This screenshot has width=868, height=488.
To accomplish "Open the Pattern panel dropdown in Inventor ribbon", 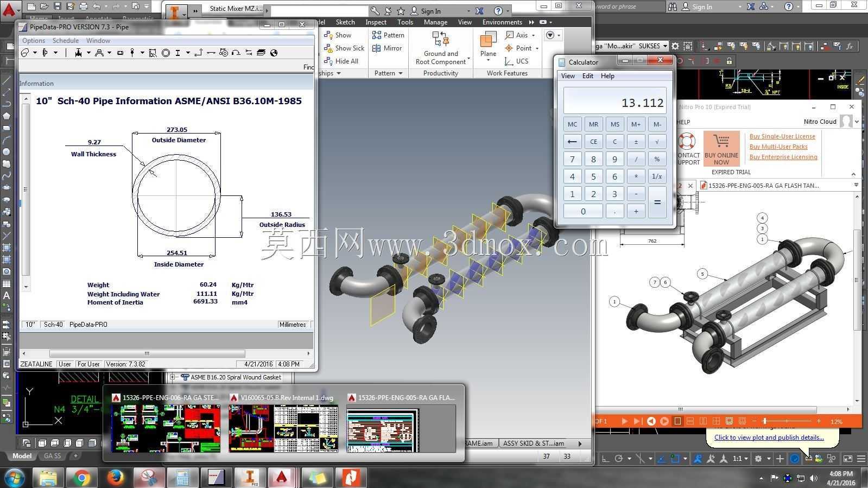I will 401,73.
